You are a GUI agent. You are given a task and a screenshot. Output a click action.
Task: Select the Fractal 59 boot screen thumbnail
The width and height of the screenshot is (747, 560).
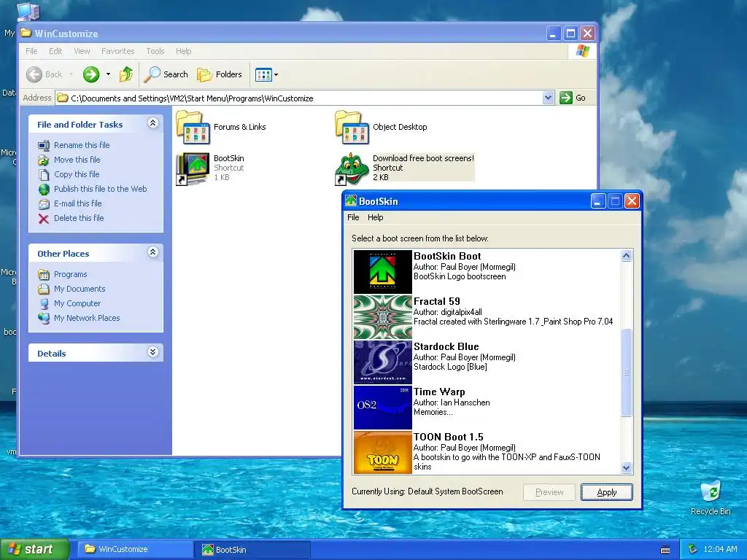coord(382,316)
